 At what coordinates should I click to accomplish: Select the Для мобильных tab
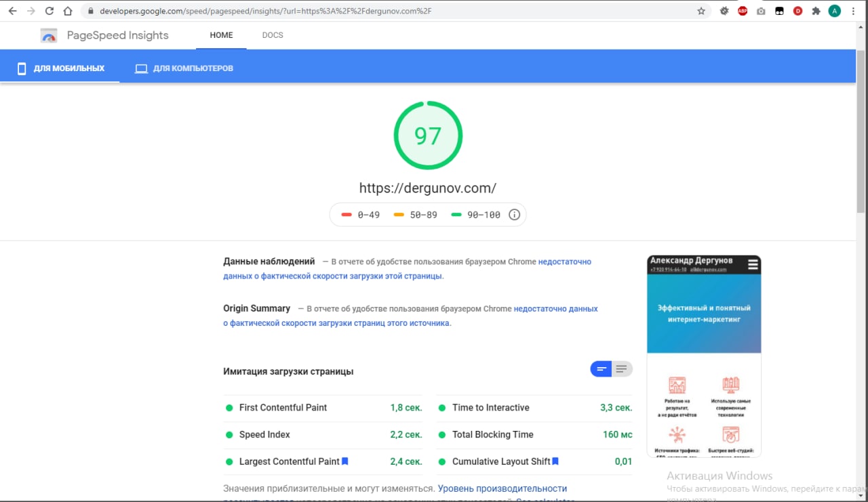pyautogui.click(x=60, y=68)
